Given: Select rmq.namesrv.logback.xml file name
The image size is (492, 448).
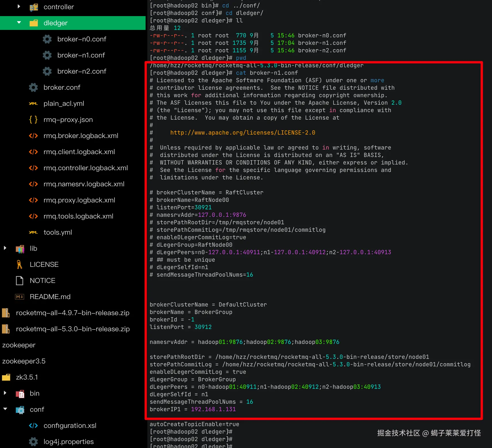Looking at the screenshot, I should [84, 184].
